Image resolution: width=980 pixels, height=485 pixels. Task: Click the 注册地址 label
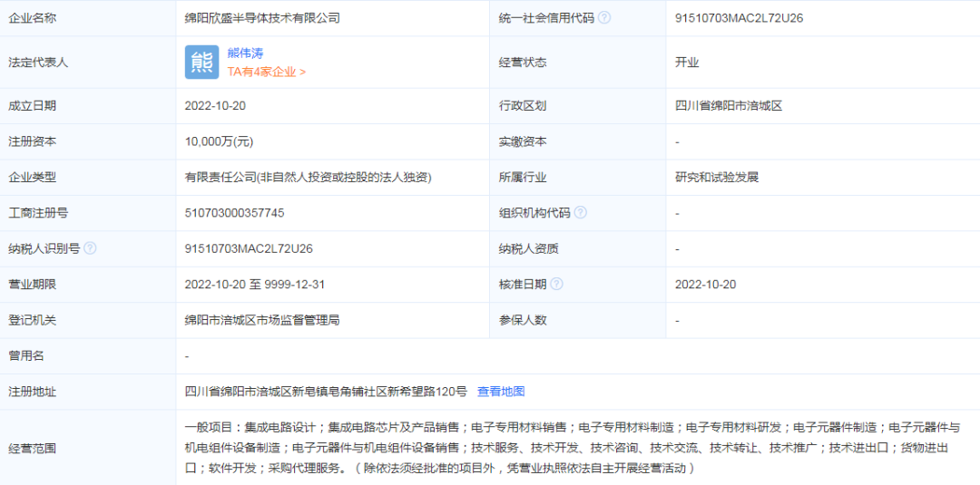pyautogui.click(x=33, y=392)
